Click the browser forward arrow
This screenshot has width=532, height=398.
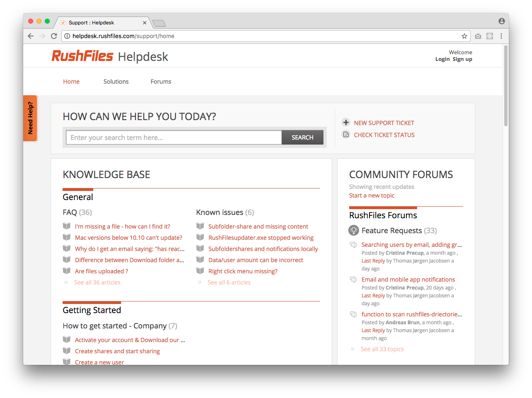coord(42,36)
